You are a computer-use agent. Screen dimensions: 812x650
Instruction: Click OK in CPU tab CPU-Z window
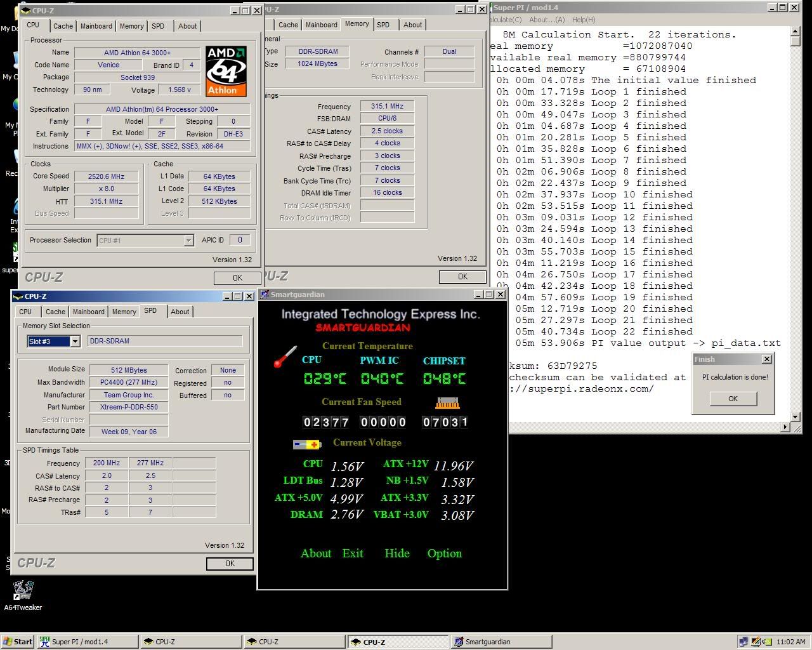(x=237, y=278)
